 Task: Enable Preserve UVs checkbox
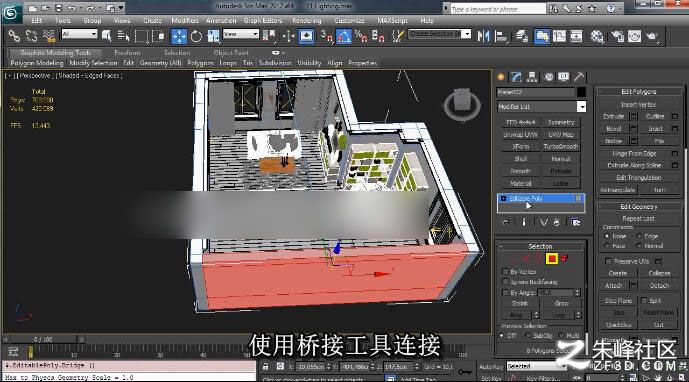click(608, 261)
